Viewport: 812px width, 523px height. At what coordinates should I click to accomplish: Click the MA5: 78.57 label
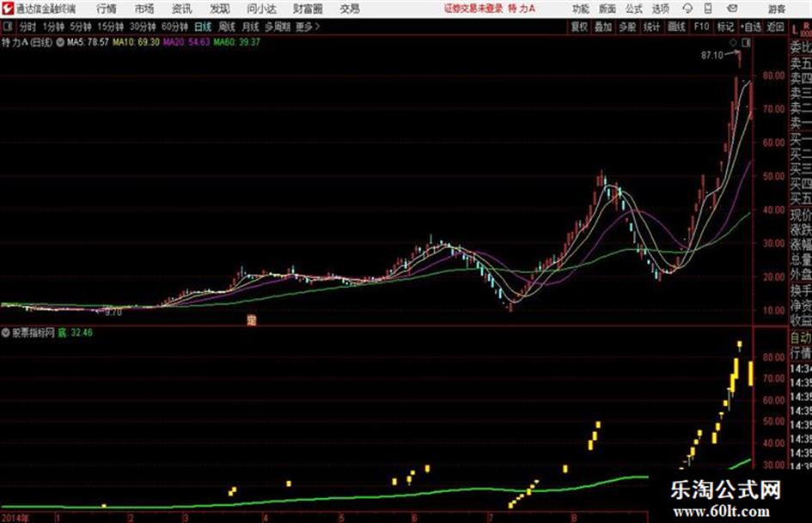point(88,42)
